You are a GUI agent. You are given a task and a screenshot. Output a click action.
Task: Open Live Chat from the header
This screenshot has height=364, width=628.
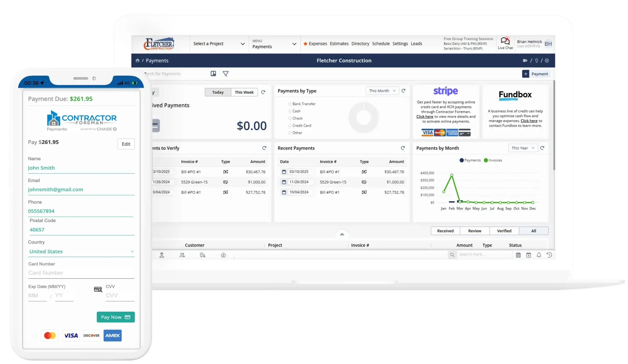pyautogui.click(x=505, y=43)
